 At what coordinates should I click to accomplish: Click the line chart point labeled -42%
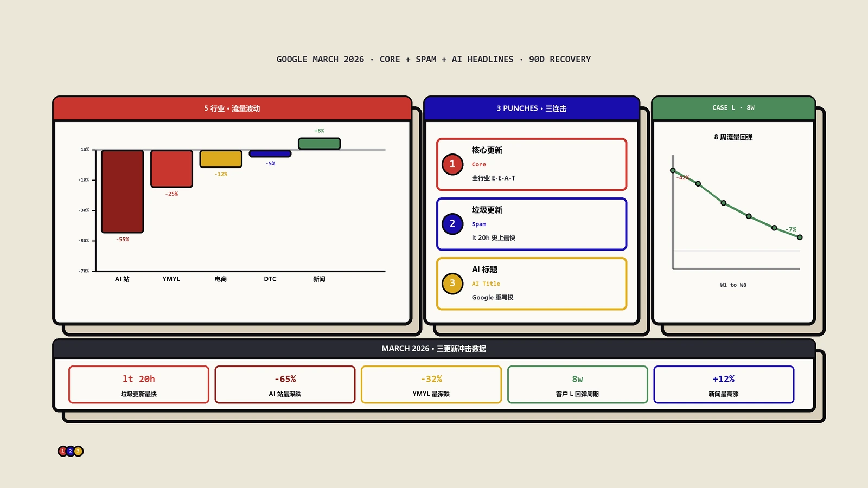click(x=673, y=170)
